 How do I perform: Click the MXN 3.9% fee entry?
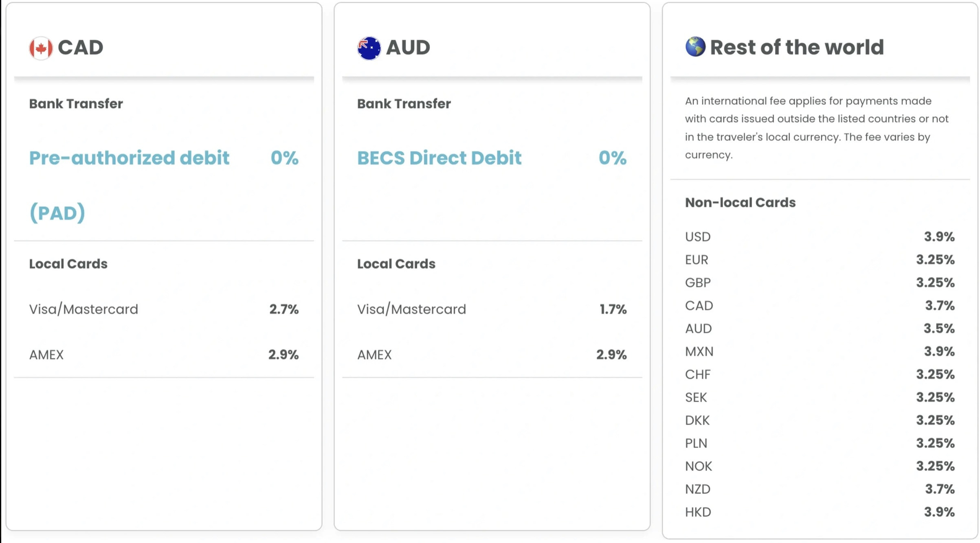pos(820,351)
